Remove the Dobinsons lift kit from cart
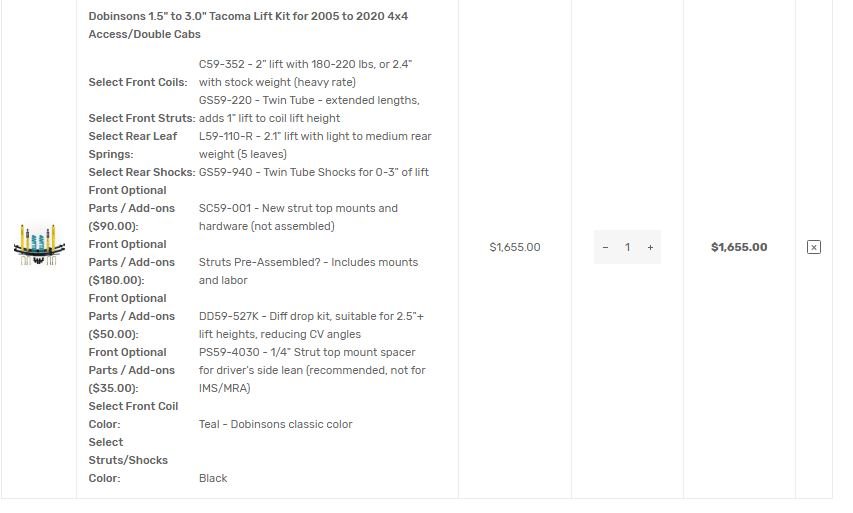853x513 pixels. pos(813,248)
